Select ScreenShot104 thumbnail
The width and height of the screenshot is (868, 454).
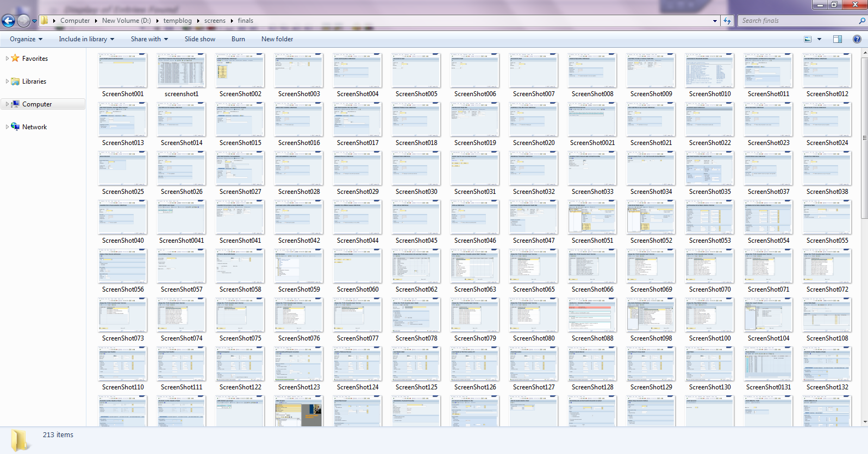click(769, 315)
